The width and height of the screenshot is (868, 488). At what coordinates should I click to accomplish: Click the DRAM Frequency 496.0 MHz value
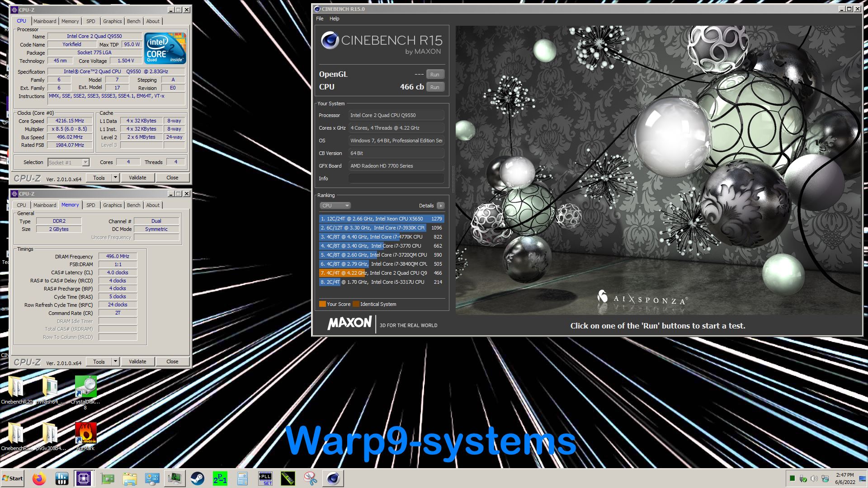[x=118, y=256]
